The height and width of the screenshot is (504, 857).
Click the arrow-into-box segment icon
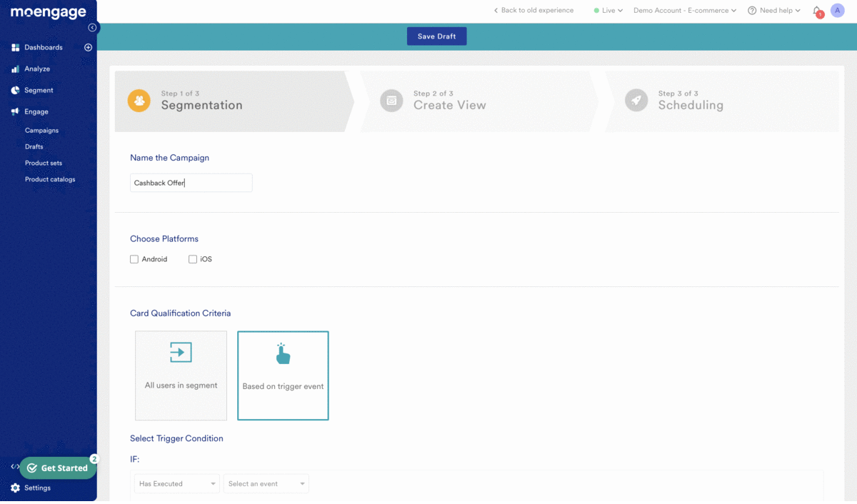coord(181,352)
